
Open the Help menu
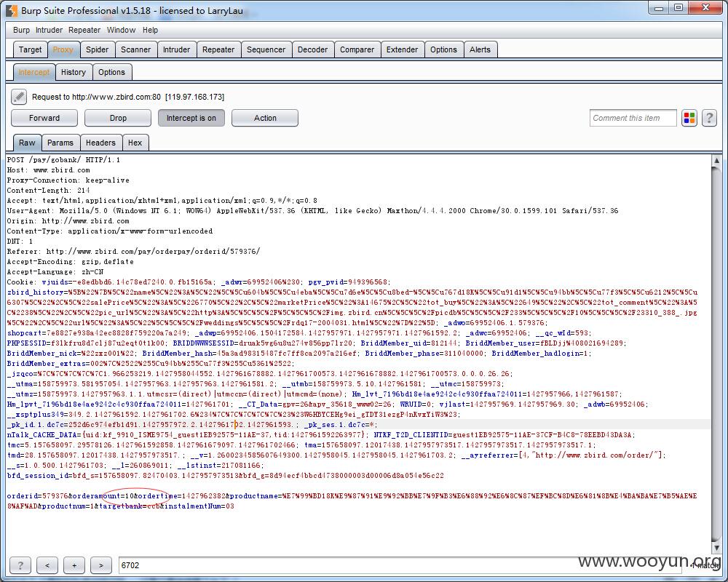click(150, 30)
